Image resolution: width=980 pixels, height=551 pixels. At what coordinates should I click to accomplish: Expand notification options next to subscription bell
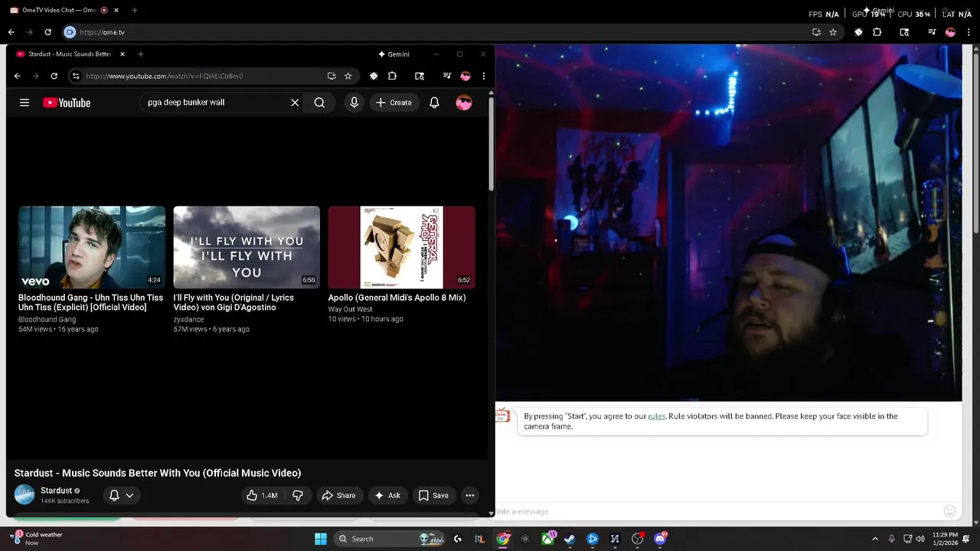point(129,495)
